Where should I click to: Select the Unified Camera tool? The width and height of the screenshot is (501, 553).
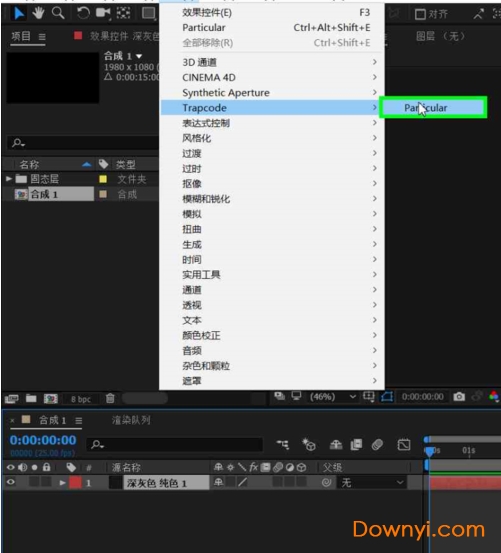(103, 13)
